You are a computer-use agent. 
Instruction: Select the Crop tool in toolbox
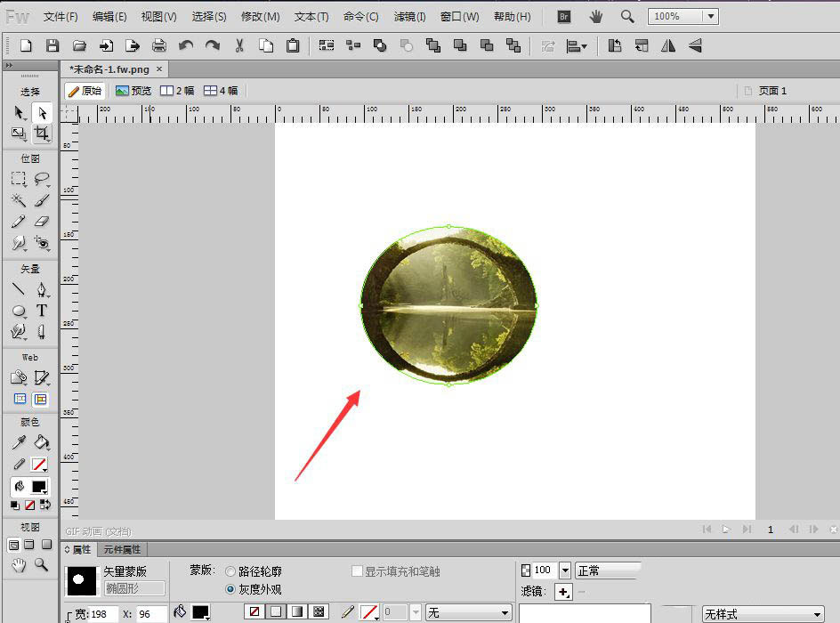coord(42,133)
